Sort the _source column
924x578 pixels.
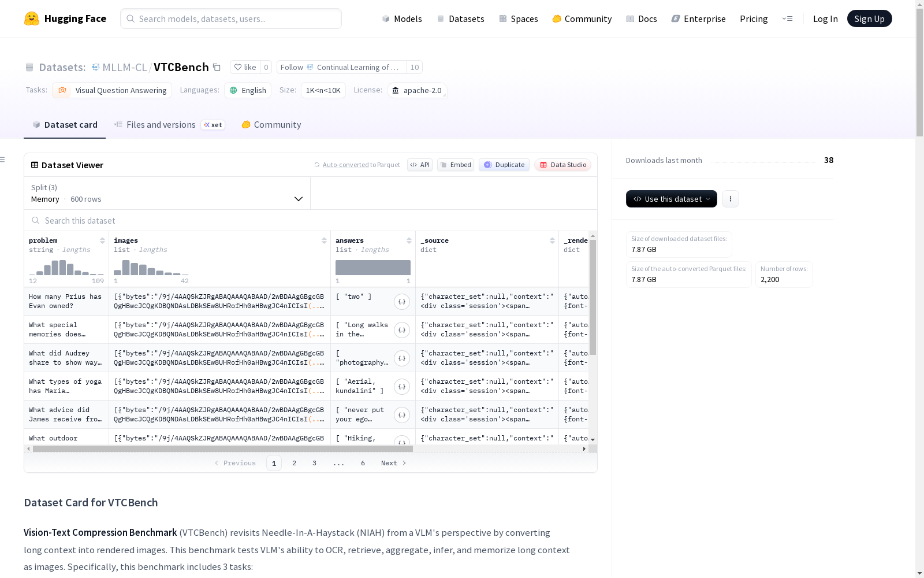point(552,240)
